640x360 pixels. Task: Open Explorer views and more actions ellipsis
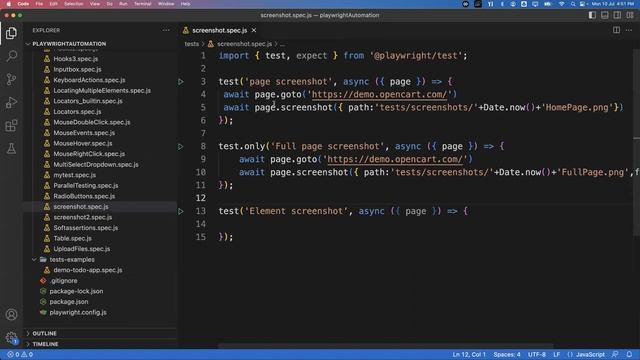(166, 30)
